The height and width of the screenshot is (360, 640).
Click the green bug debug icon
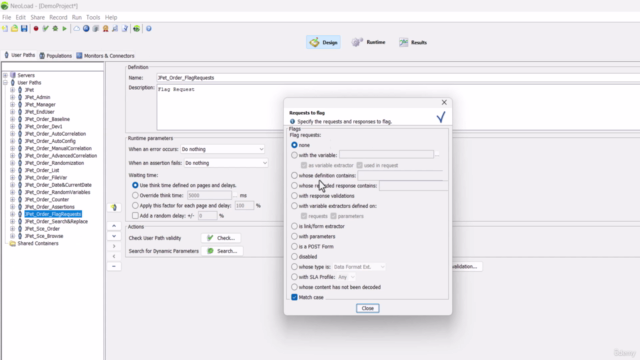click(x=55, y=29)
